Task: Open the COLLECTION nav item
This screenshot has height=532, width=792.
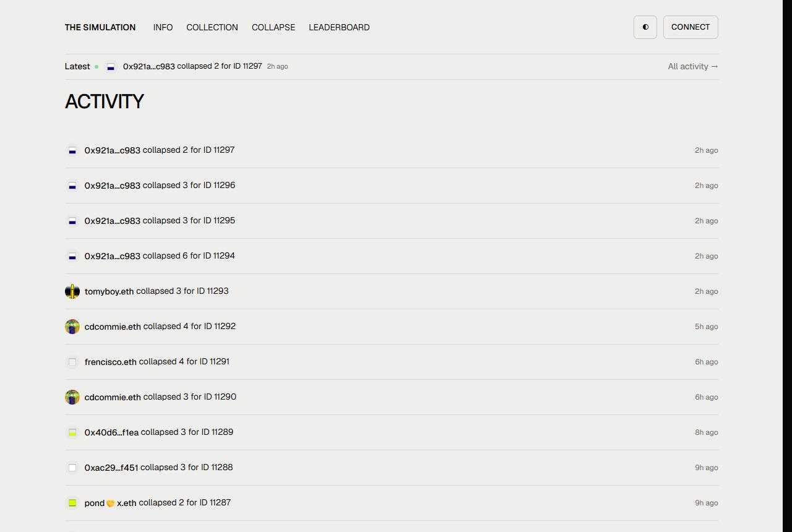Action: click(x=212, y=27)
